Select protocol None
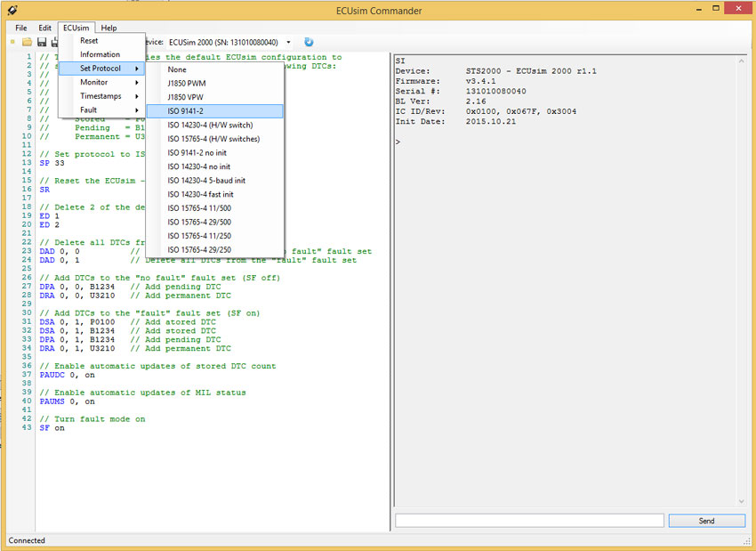 click(x=214, y=69)
